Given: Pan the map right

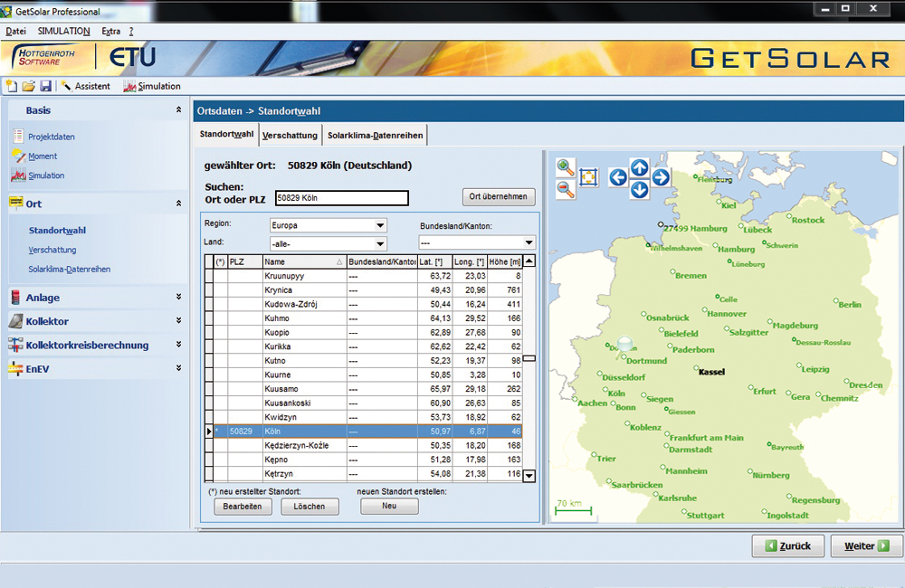Looking at the screenshot, I should [x=661, y=177].
